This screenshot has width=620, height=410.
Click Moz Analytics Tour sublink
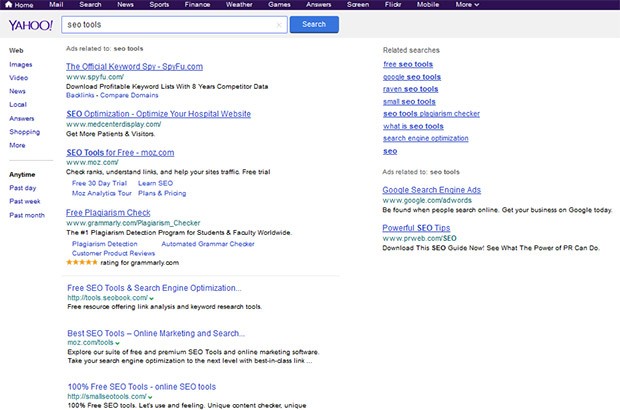click(102, 193)
